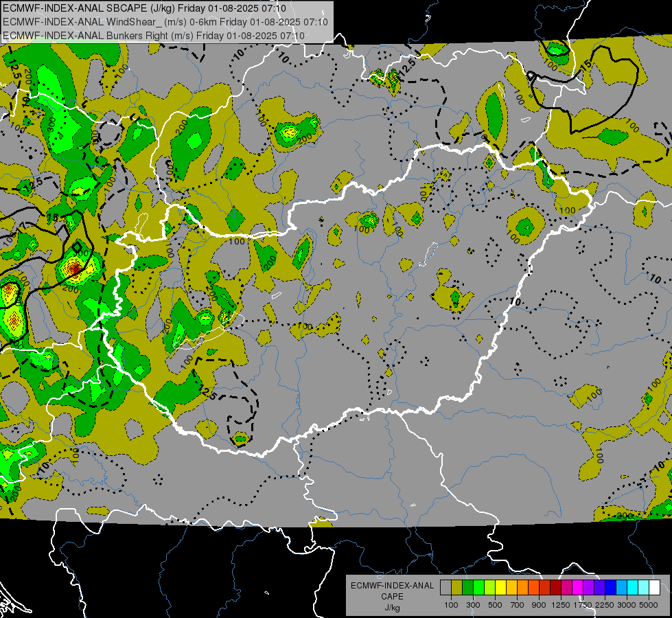Select the lime yellow-green legend swatch

click(490, 588)
